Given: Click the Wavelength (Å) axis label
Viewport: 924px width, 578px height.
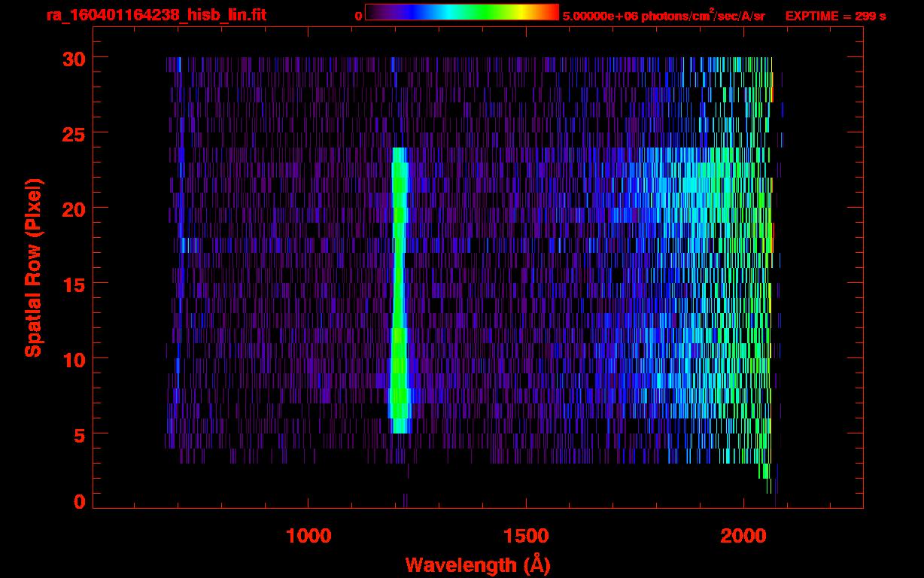Looking at the screenshot, I should click(x=478, y=564).
